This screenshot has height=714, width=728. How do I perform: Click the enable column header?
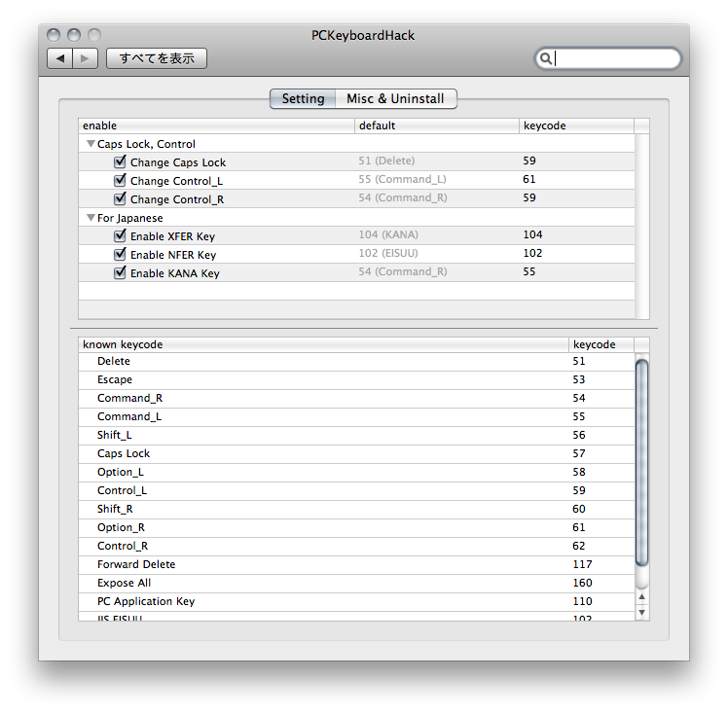coord(216,125)
